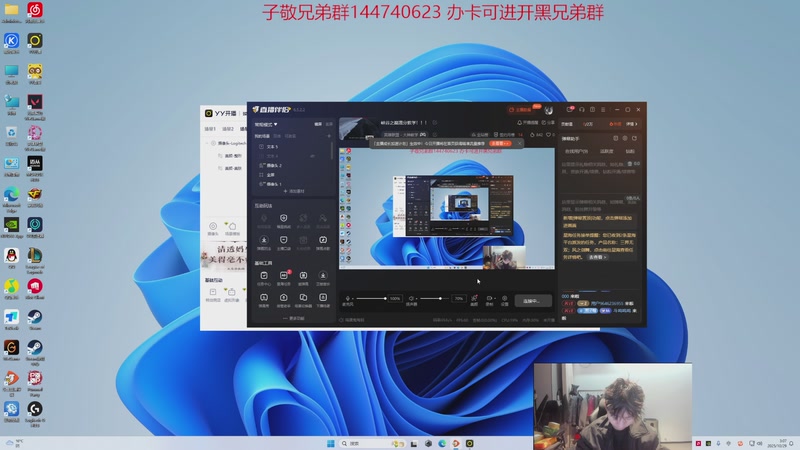This screenshot has width=800, height=450.
Task: Open the 设置 gear icon beside the connect button
Action: [505, 298]
